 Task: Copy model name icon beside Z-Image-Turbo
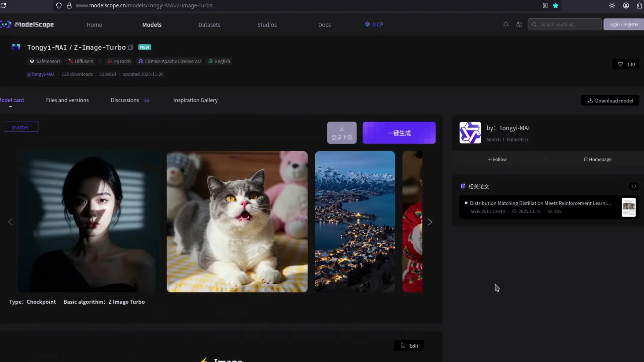click(130, 47)
